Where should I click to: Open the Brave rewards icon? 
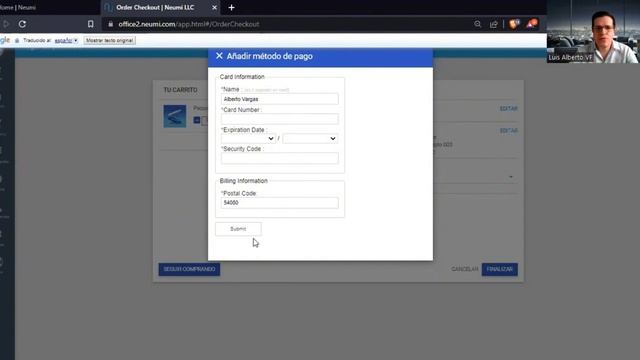(x=532, y=24)
